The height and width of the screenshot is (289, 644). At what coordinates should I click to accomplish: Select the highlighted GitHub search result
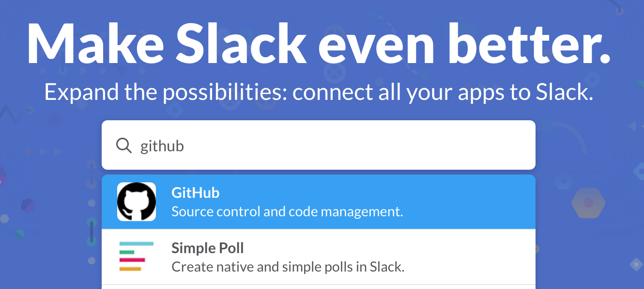(x=319, y=202)
